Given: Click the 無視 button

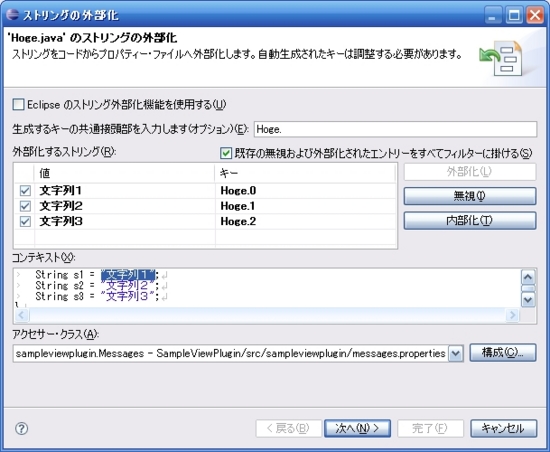Looking at the screenshot, I should click(470, 196).
